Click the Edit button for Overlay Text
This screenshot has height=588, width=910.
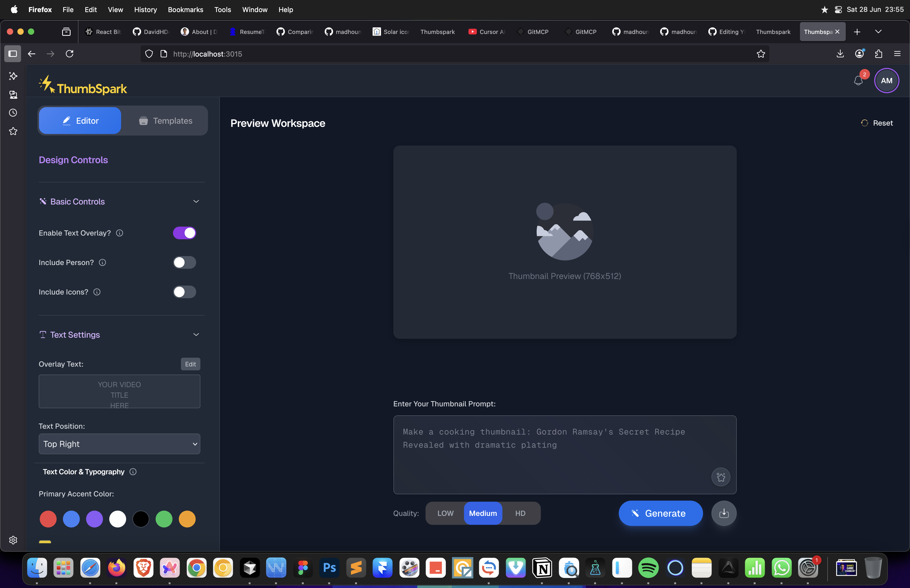[190, 364]
